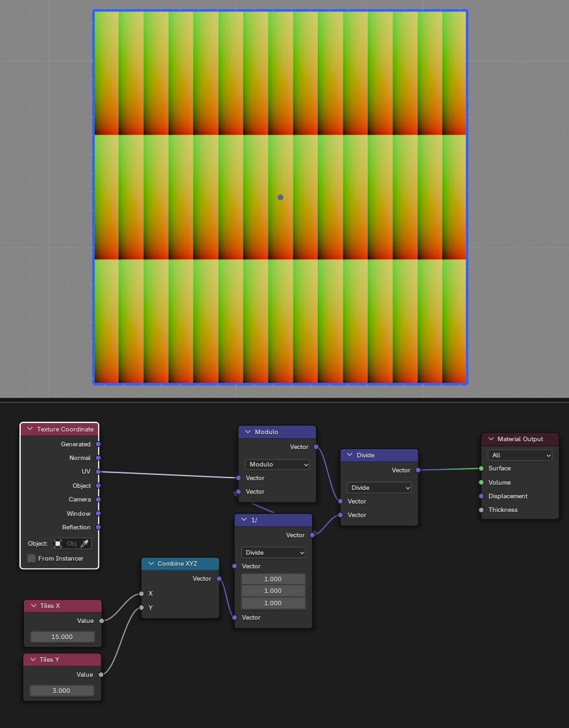Click the Material Output Surface socket
Viewport: 569px width, 728px height.
point(481,468)
